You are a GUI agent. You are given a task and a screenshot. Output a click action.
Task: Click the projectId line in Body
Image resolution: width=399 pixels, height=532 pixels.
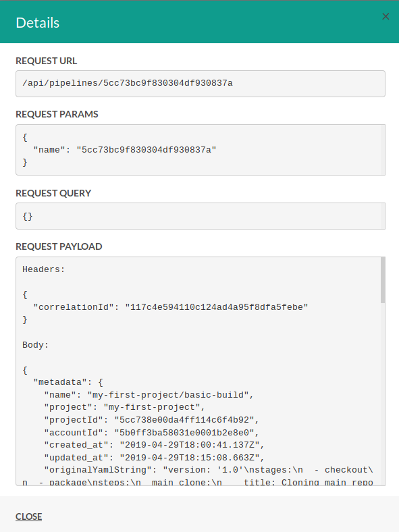tap(151, 420)
